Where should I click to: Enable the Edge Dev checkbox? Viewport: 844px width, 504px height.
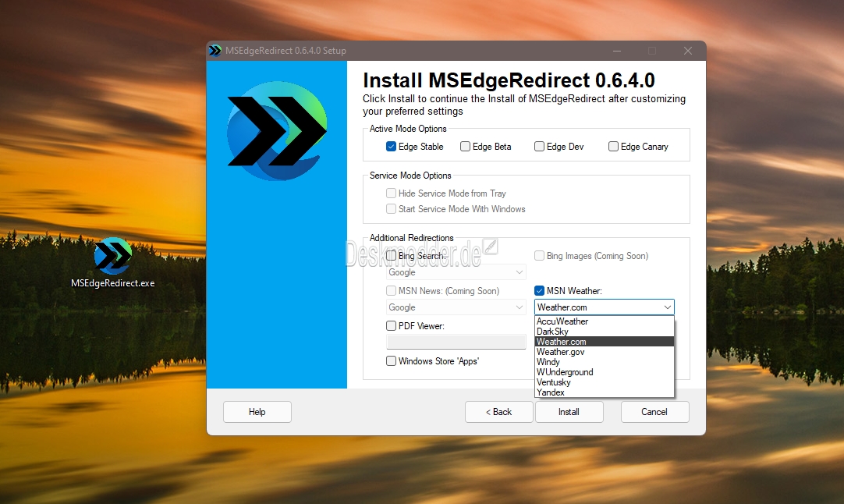(539, 147)
